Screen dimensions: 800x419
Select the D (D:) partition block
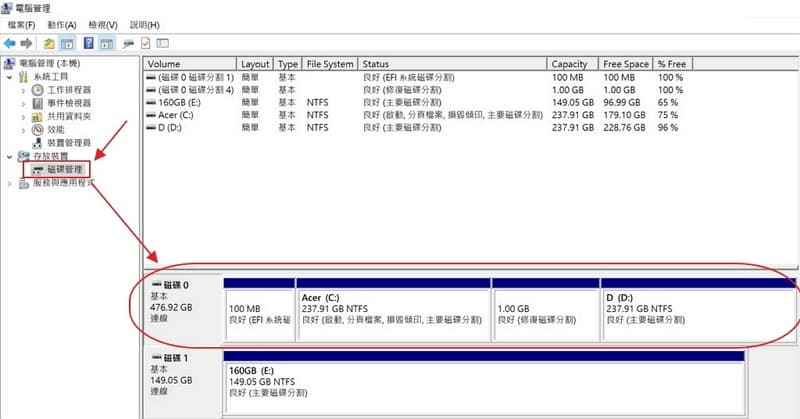click(x=698, y=309)
